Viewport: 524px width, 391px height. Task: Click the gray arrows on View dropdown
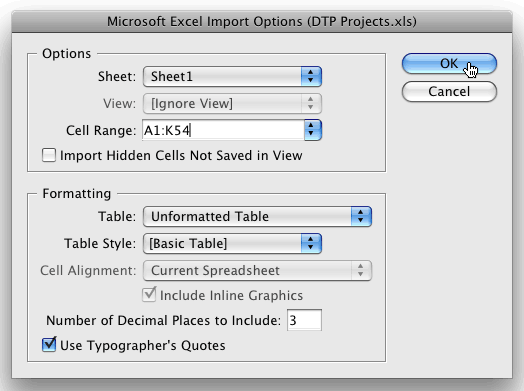click(x=311, y=103)
